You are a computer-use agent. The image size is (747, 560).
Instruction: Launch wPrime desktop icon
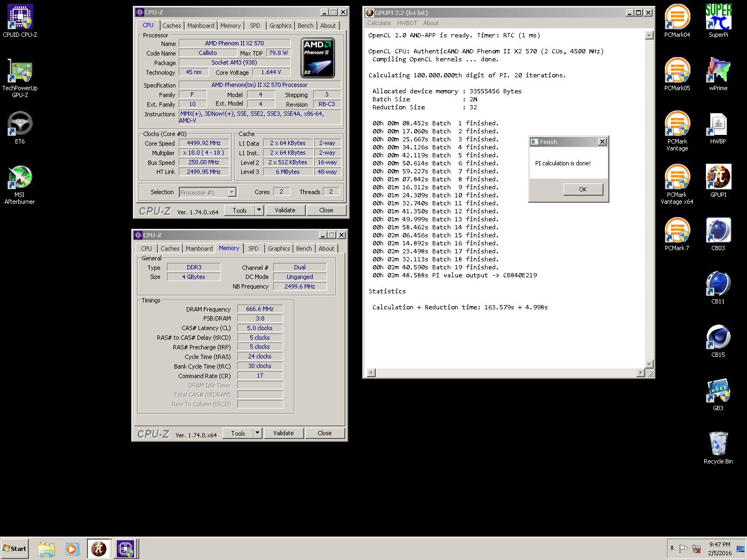(x=718, y=75)
